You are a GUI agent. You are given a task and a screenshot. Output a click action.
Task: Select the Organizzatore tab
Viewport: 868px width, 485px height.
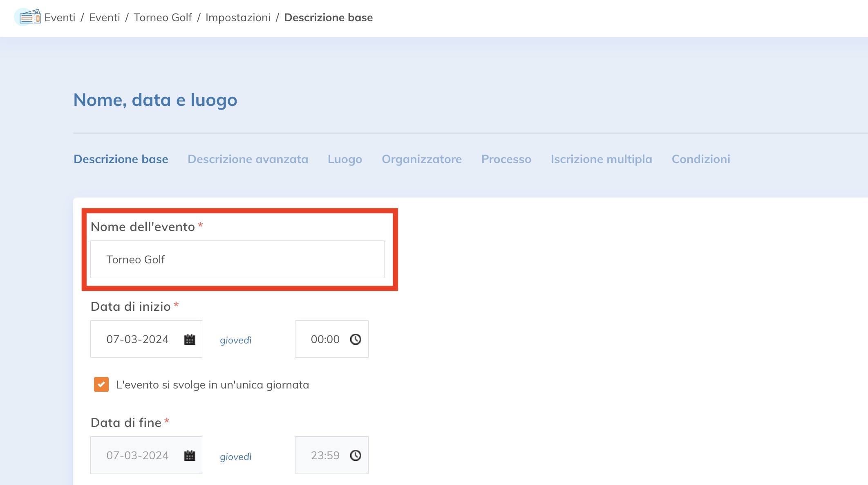coord(421,159)
